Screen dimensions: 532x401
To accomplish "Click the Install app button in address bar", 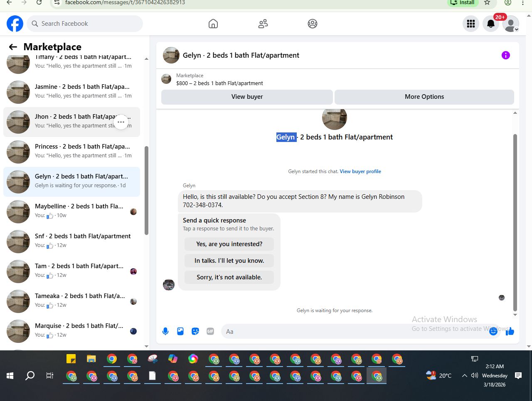I will pyautogui.click(x=463, y=2).
